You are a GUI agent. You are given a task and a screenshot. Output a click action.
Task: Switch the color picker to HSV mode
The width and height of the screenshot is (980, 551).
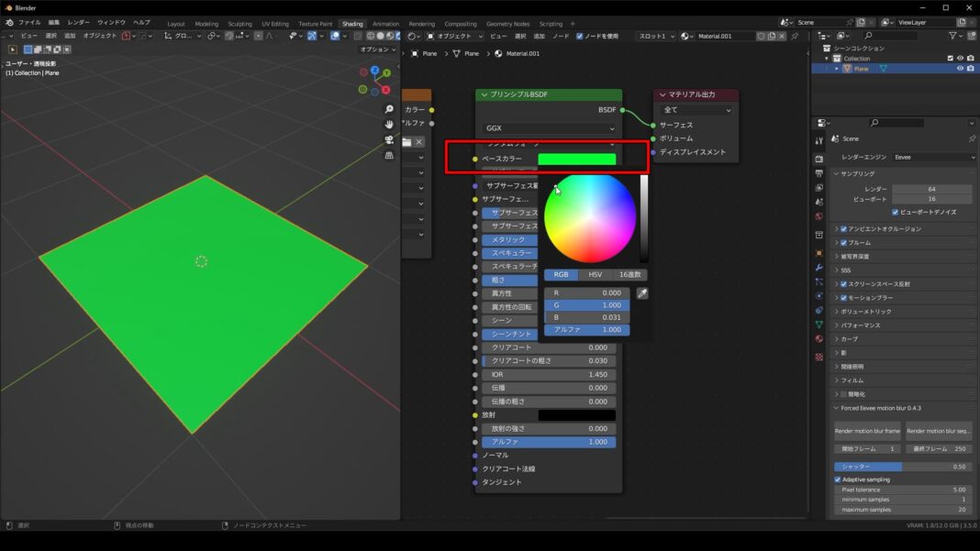coord(595,273)
